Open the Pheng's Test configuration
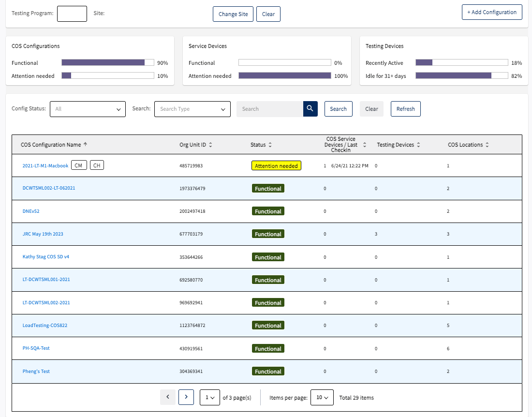 (x=36, y=371)
